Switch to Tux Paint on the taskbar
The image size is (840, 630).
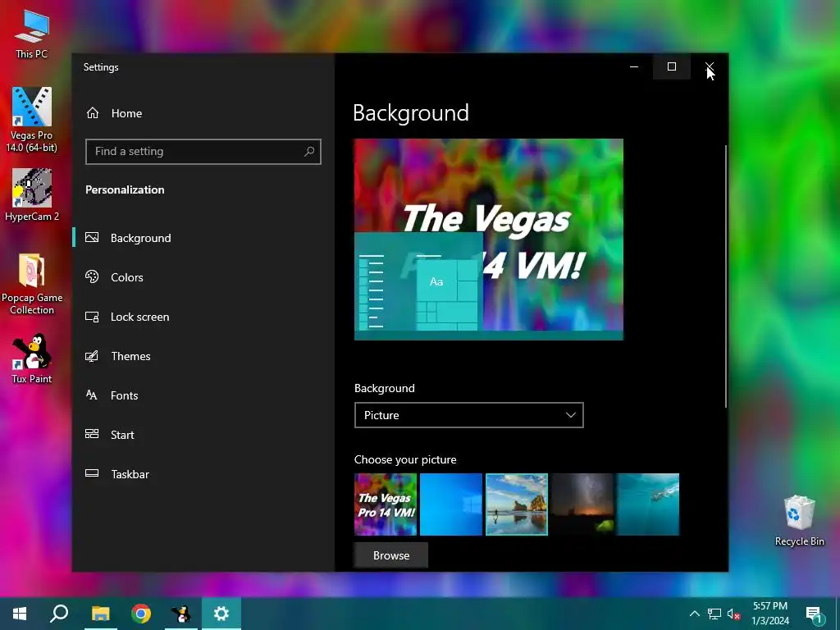pyautogui.click(x=181, y=614)
